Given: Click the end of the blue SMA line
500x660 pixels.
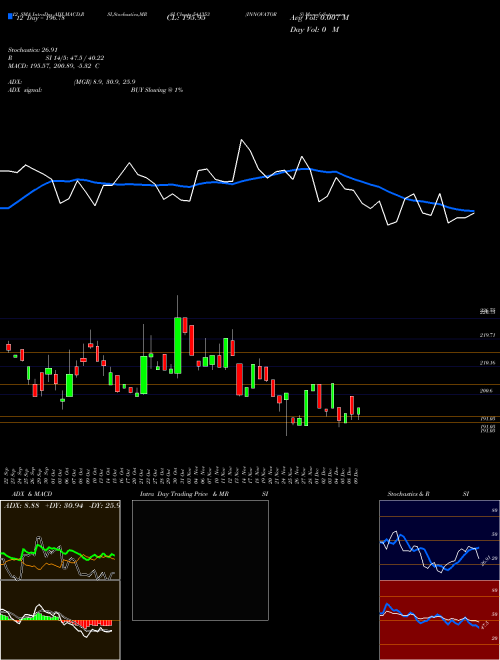Looking at the screenshot, I should click(x=473, y=211).
